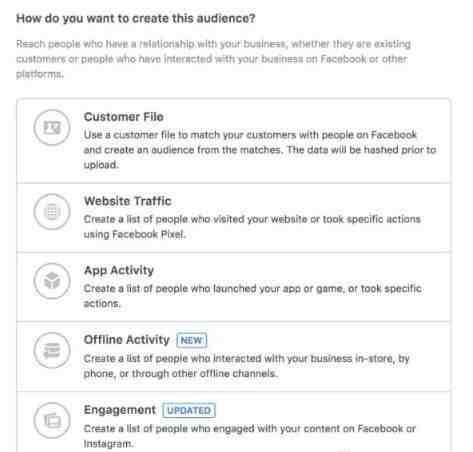Click the Offline Activity store icon
Image resolution: width=473 pixels, height=452 pixels.
click(52, 350)
